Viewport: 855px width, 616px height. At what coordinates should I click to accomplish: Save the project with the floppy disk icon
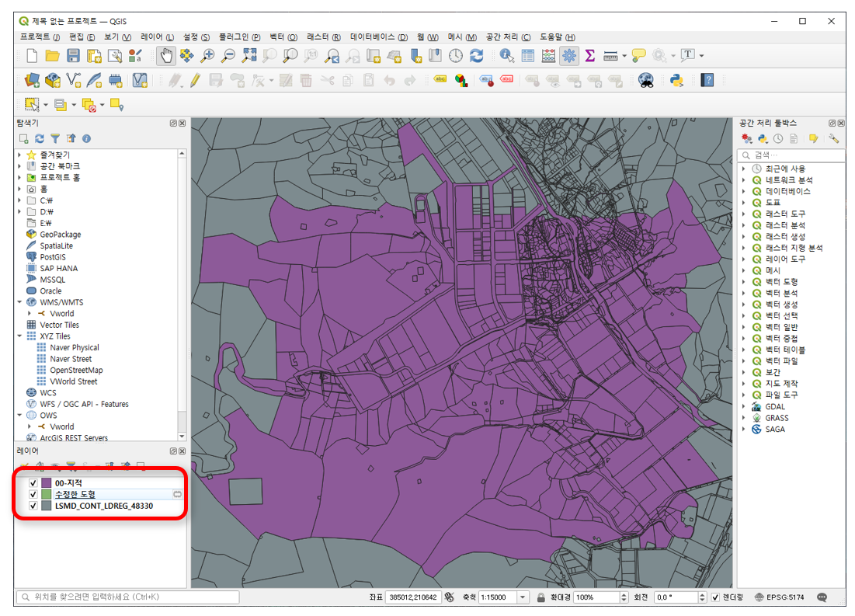click(x=73, y=56)
